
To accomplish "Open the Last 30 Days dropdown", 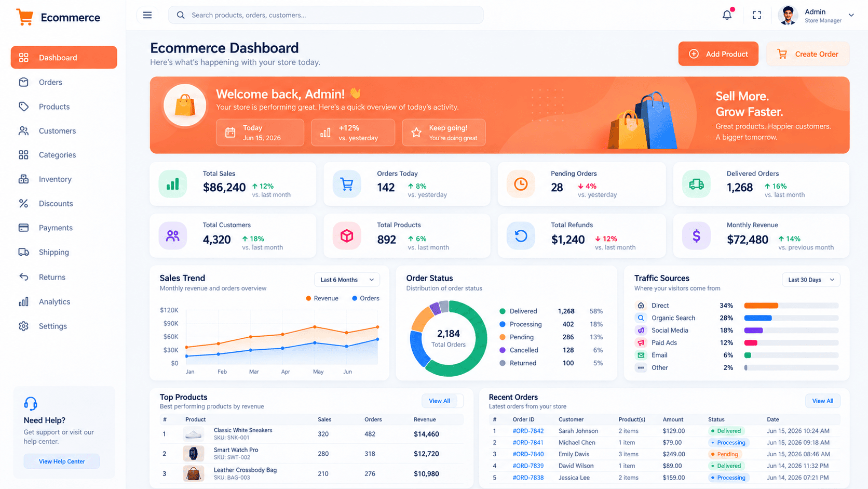I will 811,280.
